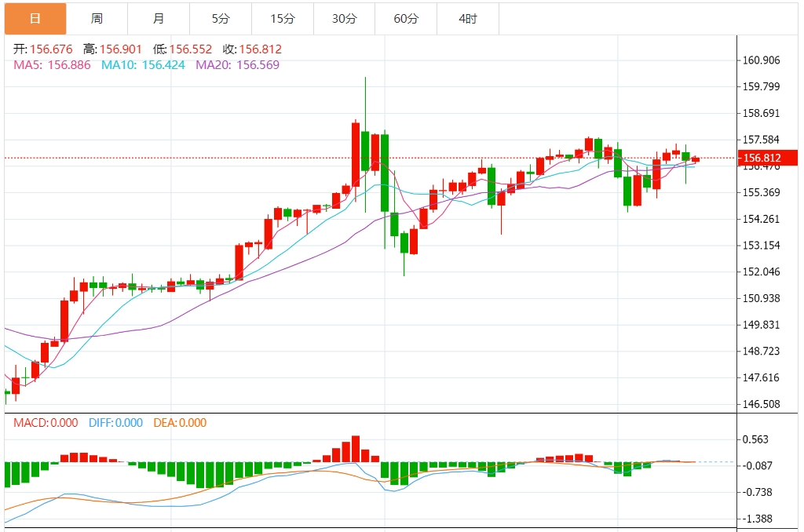Open the 60分 timeframe tab
804x532 pixels.
(406, 19)
